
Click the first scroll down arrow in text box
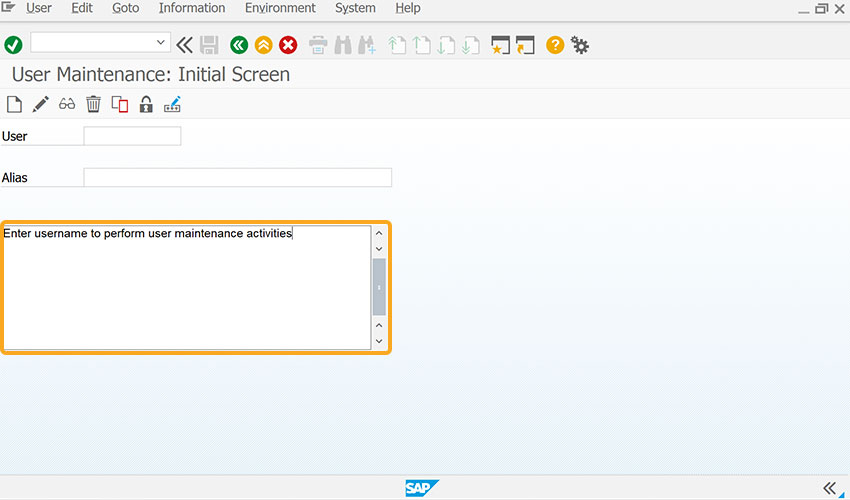point(379,249)
